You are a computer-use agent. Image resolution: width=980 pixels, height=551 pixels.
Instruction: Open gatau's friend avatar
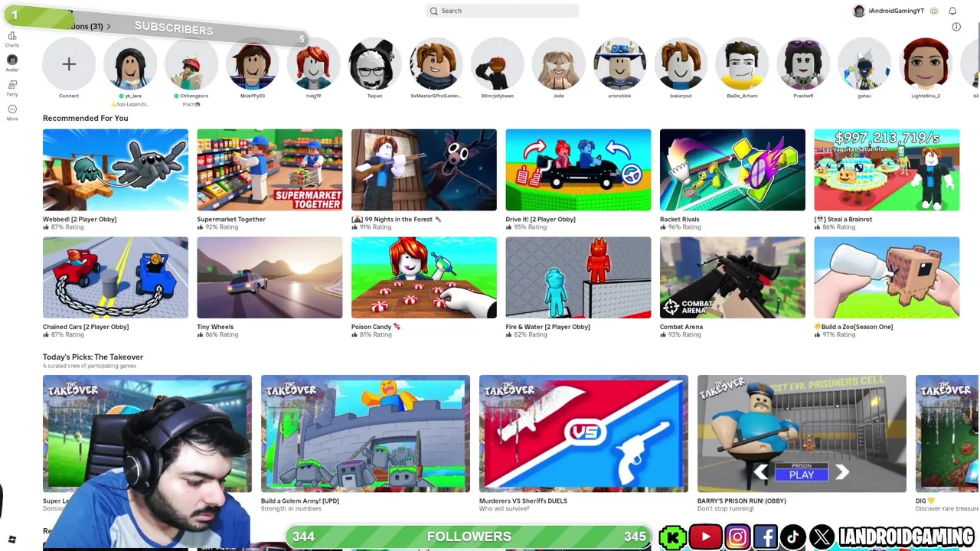pyautogui.click(x=864, y=64)
